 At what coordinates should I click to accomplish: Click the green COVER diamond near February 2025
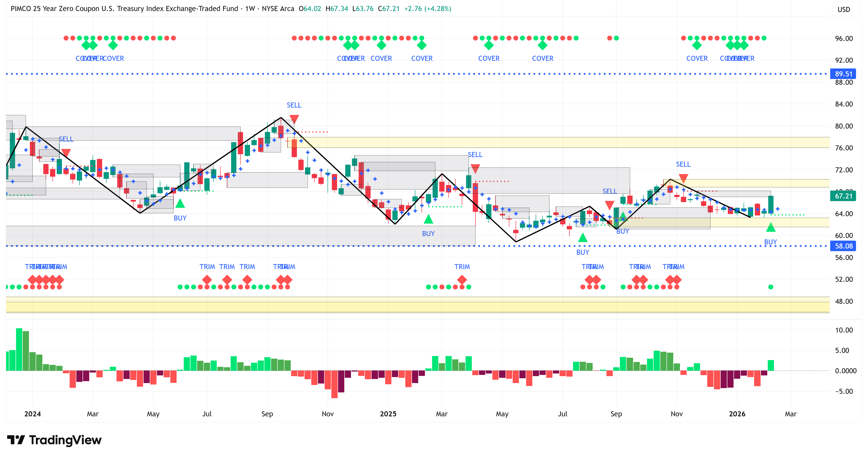coord(422,45)
